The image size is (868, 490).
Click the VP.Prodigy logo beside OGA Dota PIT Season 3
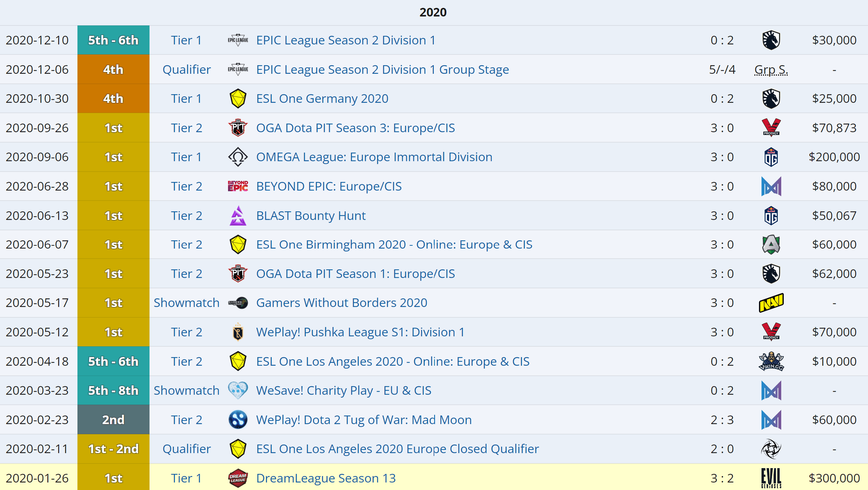[x=771, y=128]
